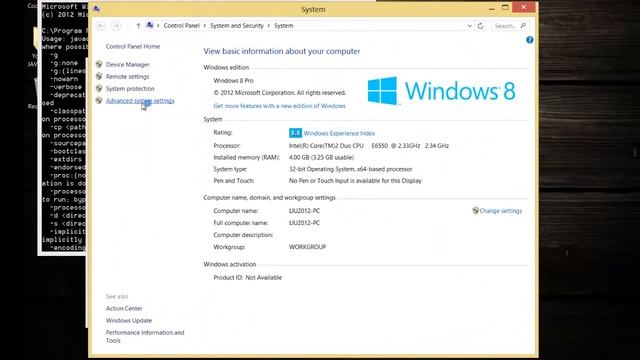This screenshot has height=360, width=640.
Task: Click the 4.00 GB installed memory value
Action: tap(321, 158)
